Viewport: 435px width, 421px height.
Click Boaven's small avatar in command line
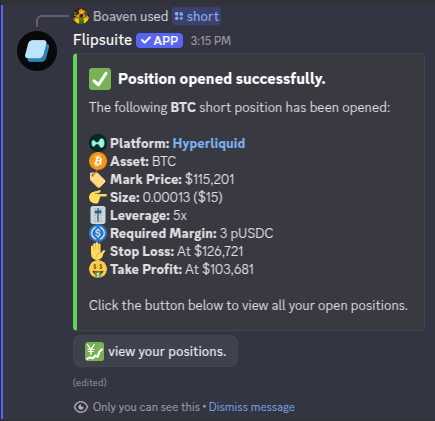coord(81,16)
